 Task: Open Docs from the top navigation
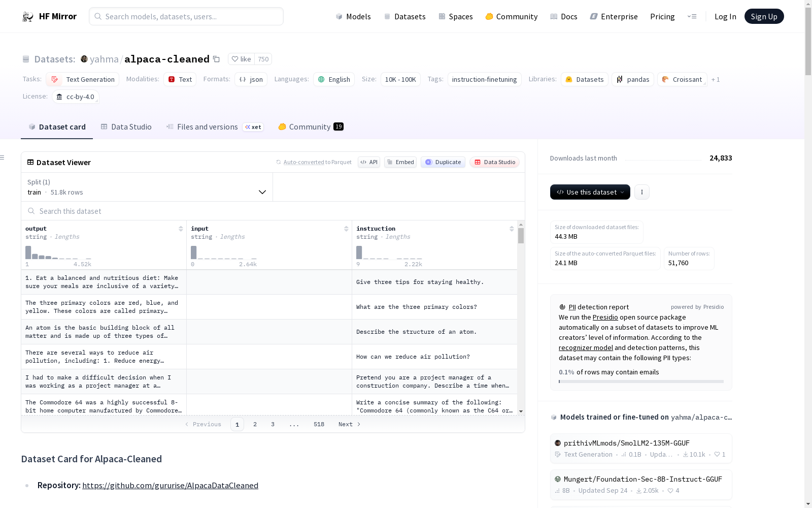click(x=564, y=17)
